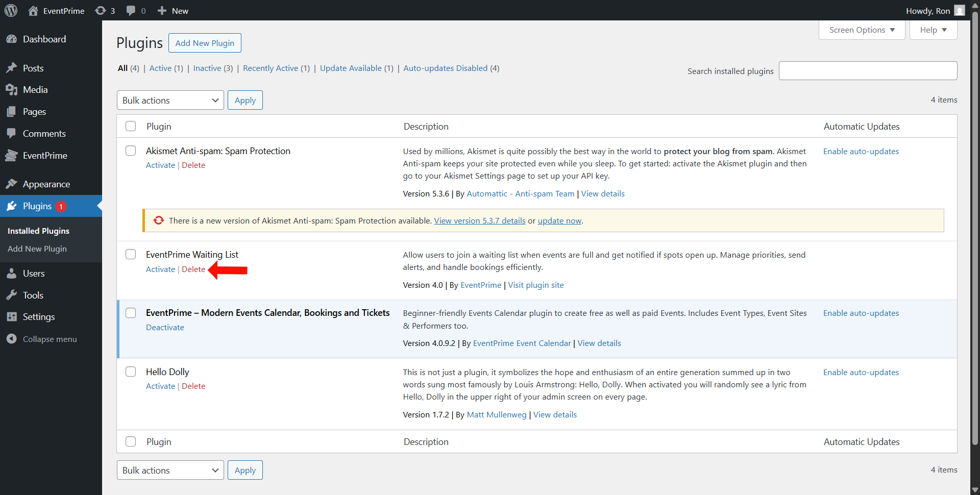Screen dimensions: 980x495
Task: Open the Appearance menu
Action: pos(46,184)
